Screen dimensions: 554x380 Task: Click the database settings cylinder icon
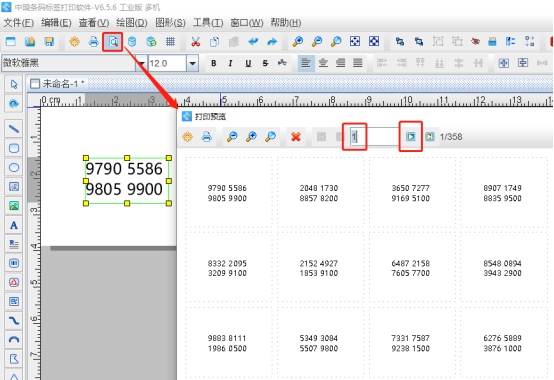132,42
